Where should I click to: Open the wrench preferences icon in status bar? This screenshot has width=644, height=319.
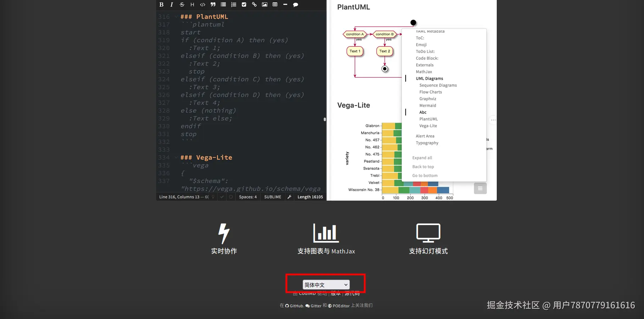tap(290, 197)
